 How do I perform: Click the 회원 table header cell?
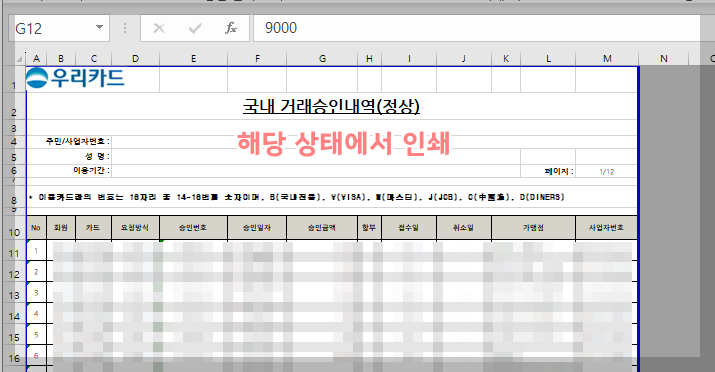pyautogui.click(x=61, y=228)
